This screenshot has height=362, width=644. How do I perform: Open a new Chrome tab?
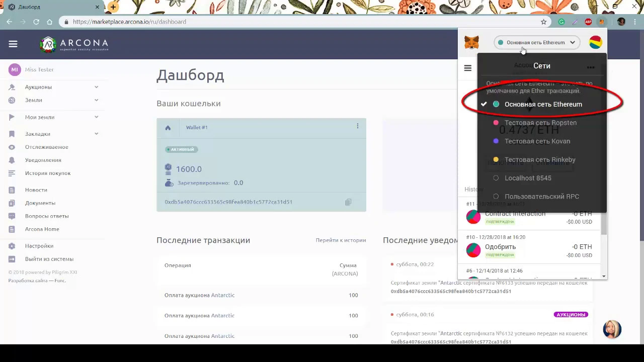(113, 7)
